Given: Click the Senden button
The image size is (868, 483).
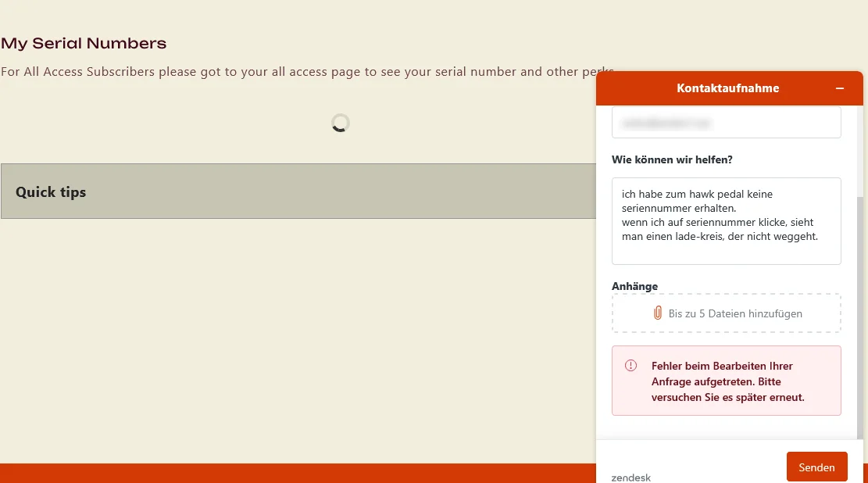Looking at the screenshot, I should [x=816, y=467].
